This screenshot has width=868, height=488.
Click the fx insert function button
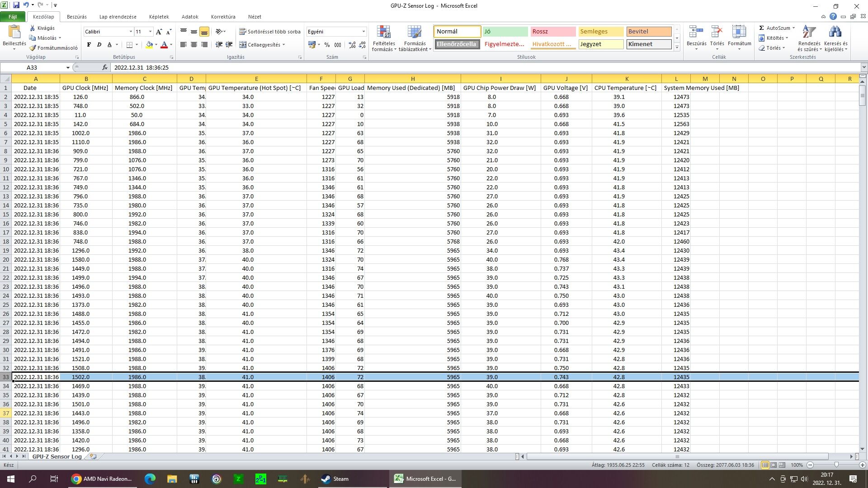[105, 67]
